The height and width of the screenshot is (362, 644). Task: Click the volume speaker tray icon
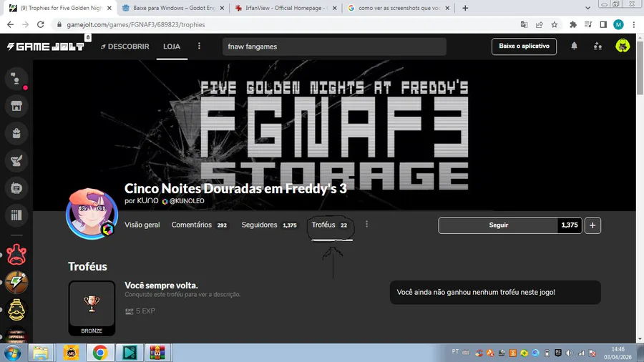pos(570,353)
